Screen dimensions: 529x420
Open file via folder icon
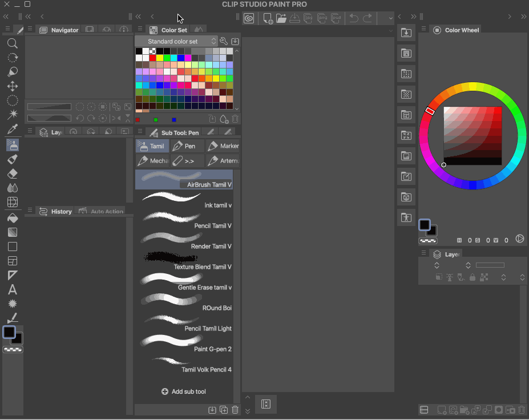pos(281,18)
